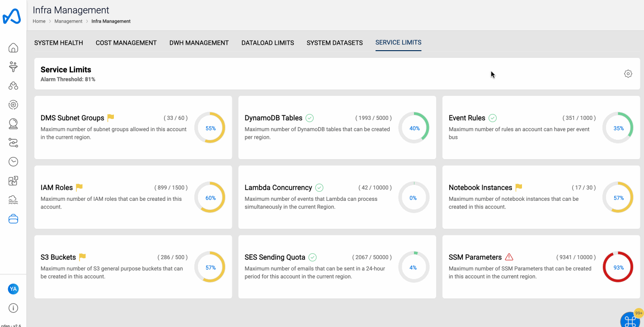Open the YA user avatar
This screenshot has height=327, width=644.
tap(14, 289)
